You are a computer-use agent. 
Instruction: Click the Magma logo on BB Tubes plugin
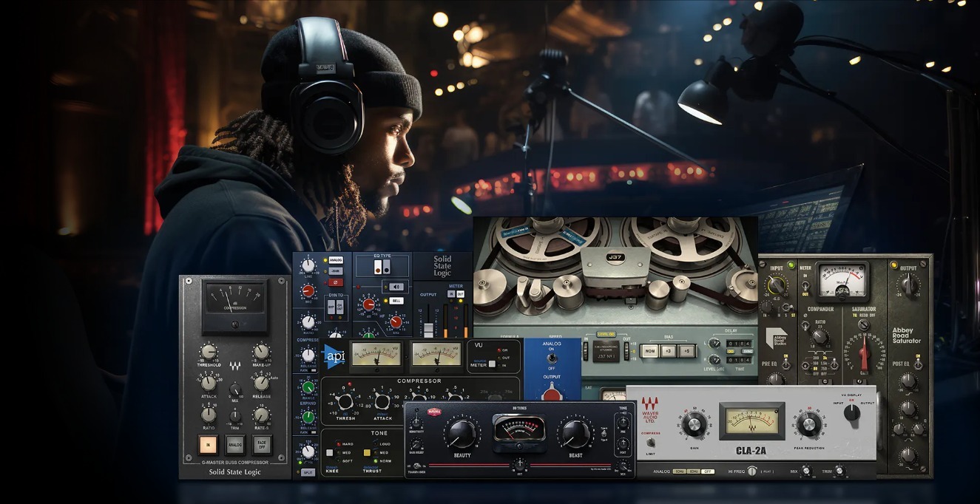click(x=434, y=412)
